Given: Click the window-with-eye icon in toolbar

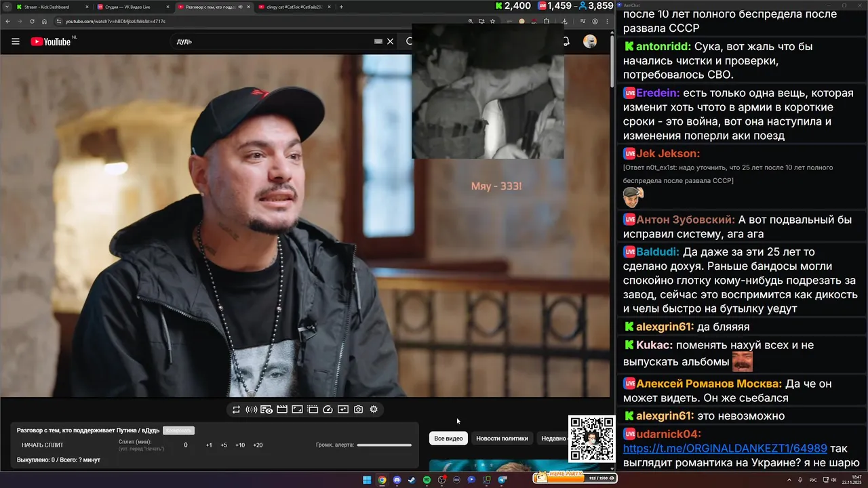Looking at the screenshot, I should pyautogui.click(x=267, y=409).
